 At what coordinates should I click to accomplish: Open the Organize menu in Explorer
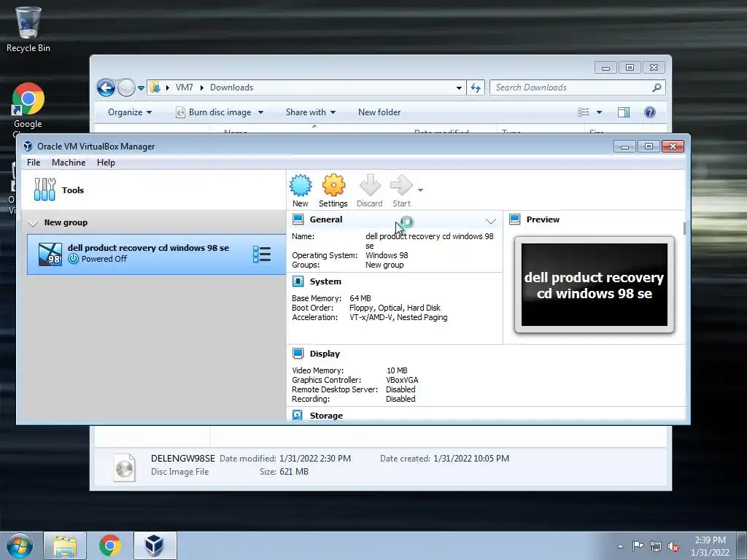coord(130,112)
